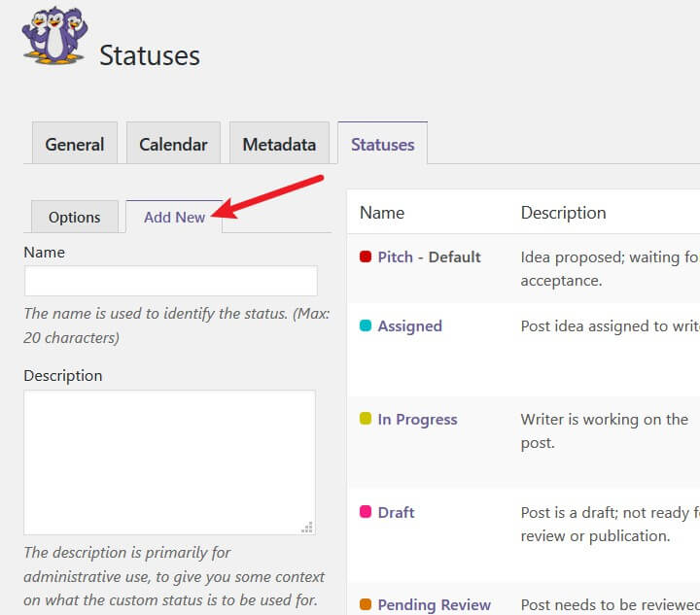Click the pink Draft color swatch

pyautogui.click(x=366, y=511)
